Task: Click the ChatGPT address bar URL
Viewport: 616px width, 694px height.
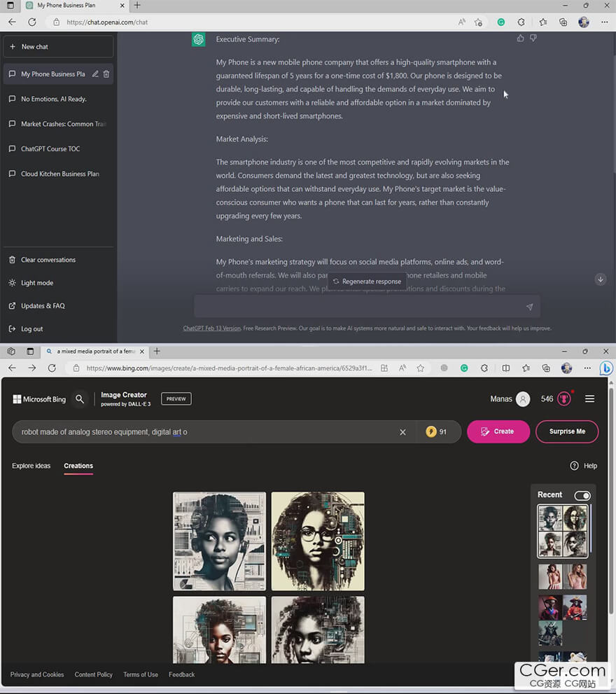Action: coord(107,22)
